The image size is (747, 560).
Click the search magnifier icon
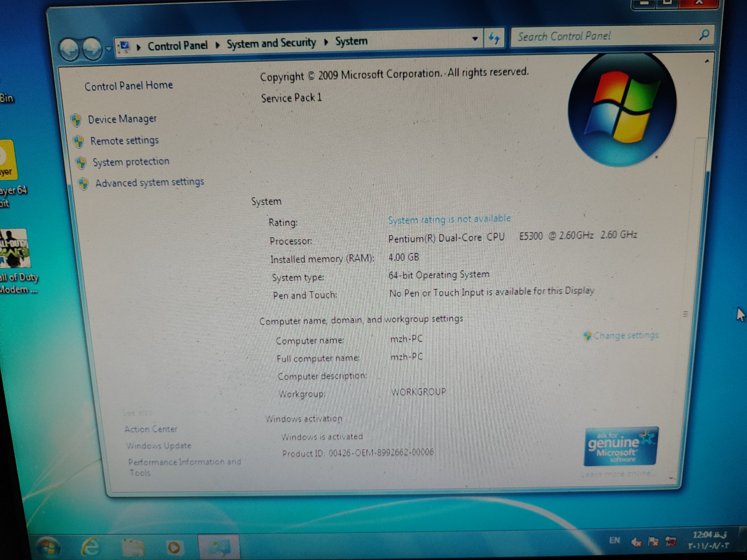pos(704,34)
